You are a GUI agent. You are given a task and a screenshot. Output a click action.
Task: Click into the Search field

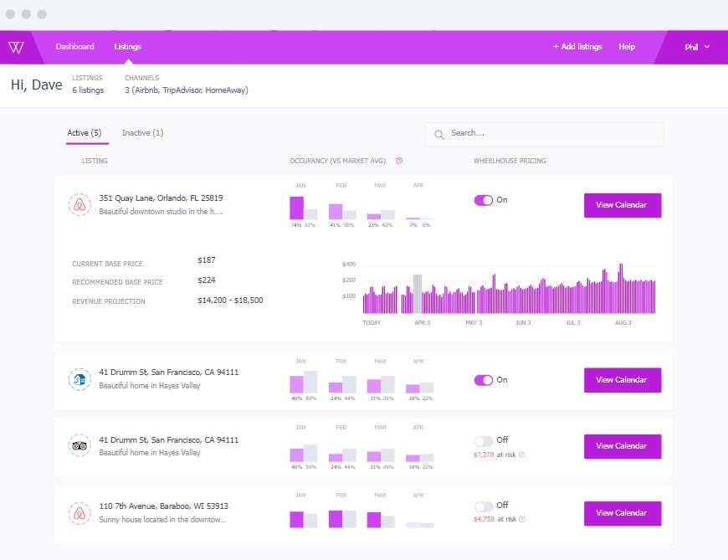coord(544,135)
